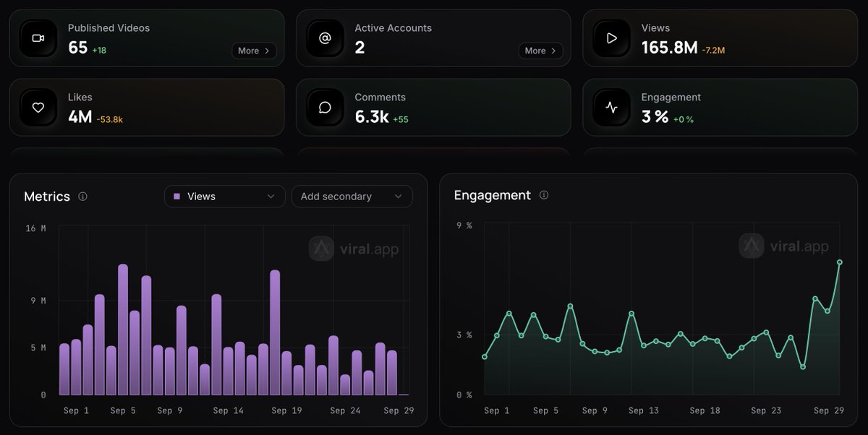The width and height of the screenshot is (868, 435).
Task: Click the Views play icon
Action: [x=612, y=38]
